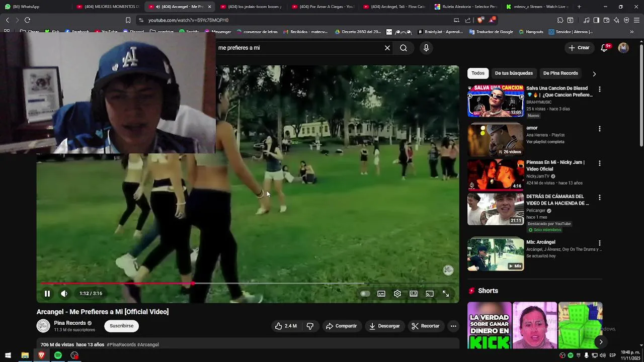Click the Pina Records channel avatar
The height and width of the screenshot is (362, 644).
43,326
